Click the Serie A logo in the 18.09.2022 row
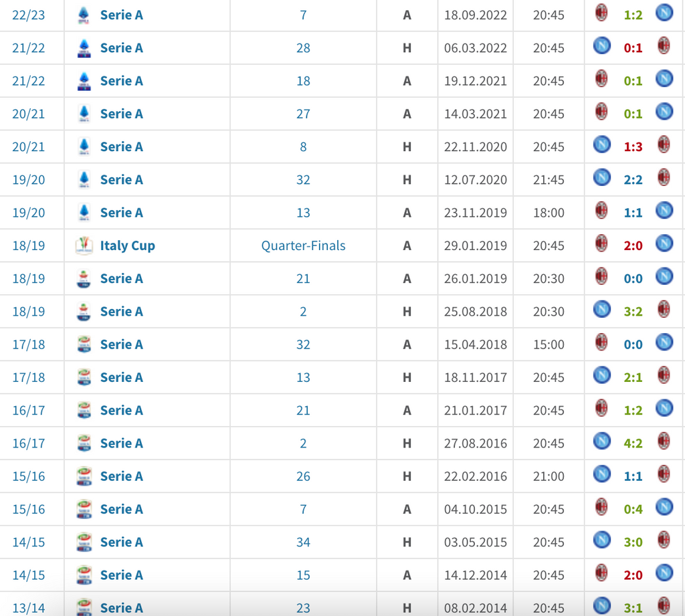Image resolution: width=685 pixels, height=616 pixels. coord(84,15)
